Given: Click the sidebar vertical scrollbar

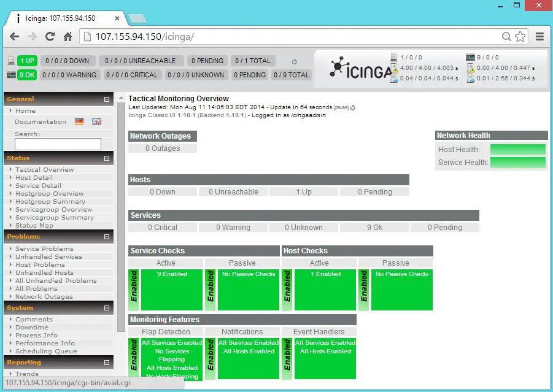Looking at the screenshot, I should coord(121,217).
